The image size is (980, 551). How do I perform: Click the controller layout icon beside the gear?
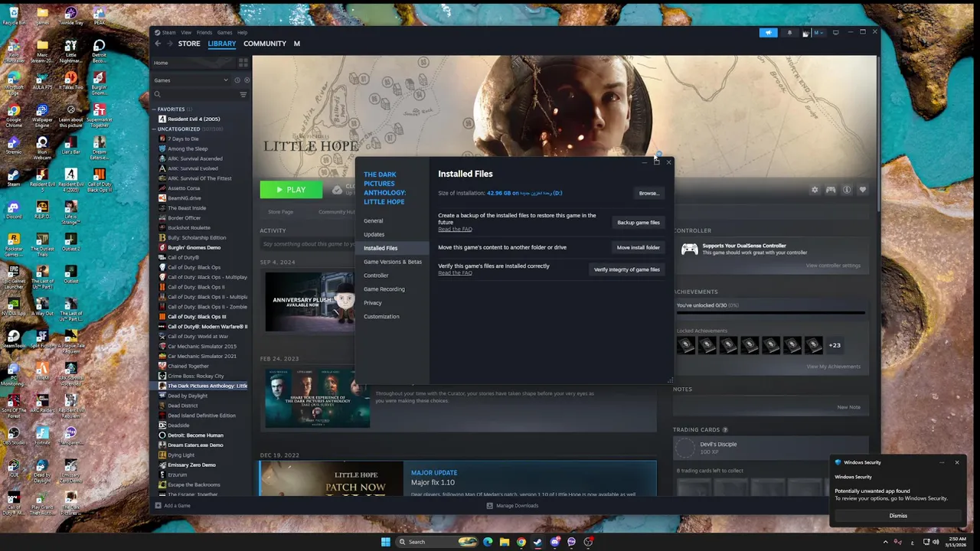[831, 190]
